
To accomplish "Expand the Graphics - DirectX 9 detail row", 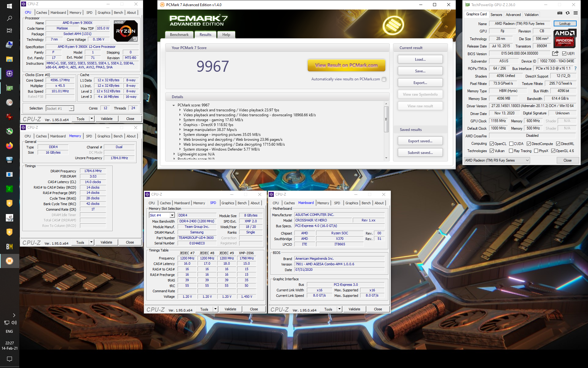I will point(180,125).
